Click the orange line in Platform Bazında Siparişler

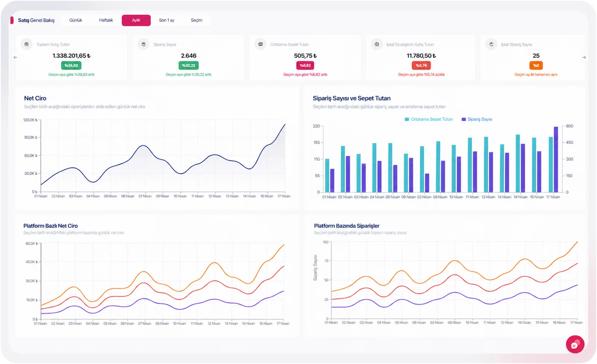pyautogui.click(x=454, y=261)
